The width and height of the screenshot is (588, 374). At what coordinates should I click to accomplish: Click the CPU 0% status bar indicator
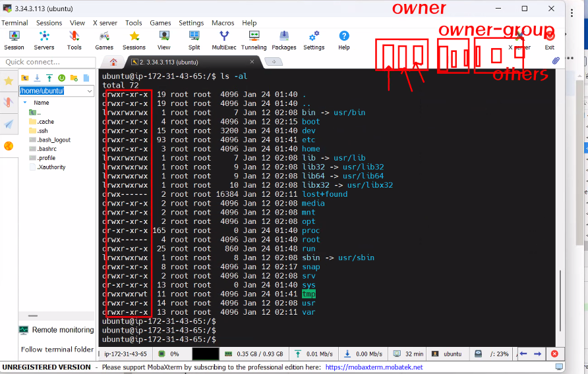coord(169,354)
